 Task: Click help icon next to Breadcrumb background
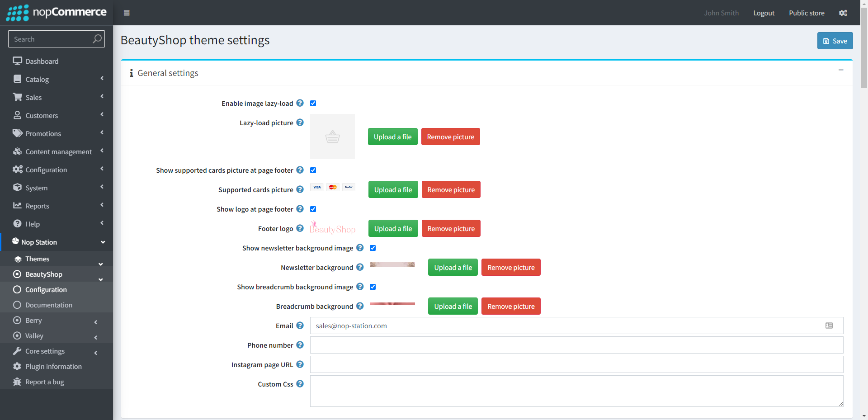click(x=360, y=306)
